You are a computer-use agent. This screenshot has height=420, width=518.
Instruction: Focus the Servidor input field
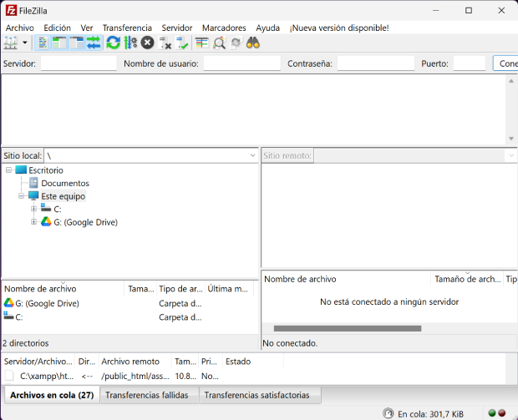pyautogui.click(x=79, y=63)
